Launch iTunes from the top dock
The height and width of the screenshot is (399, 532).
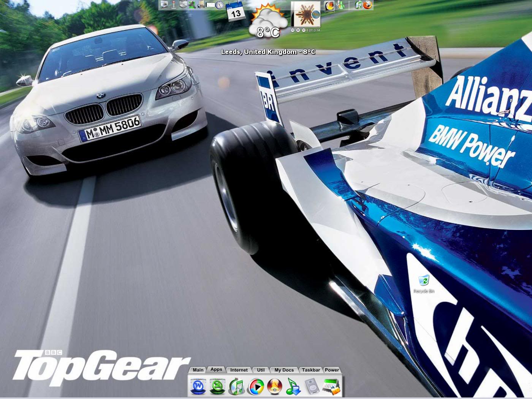358,6
